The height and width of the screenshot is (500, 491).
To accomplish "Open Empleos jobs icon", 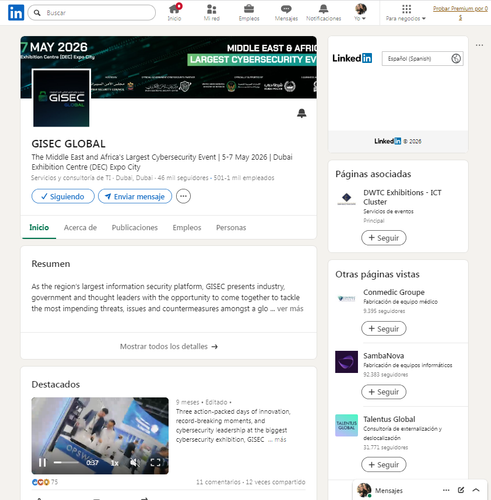I will point(249,13).
